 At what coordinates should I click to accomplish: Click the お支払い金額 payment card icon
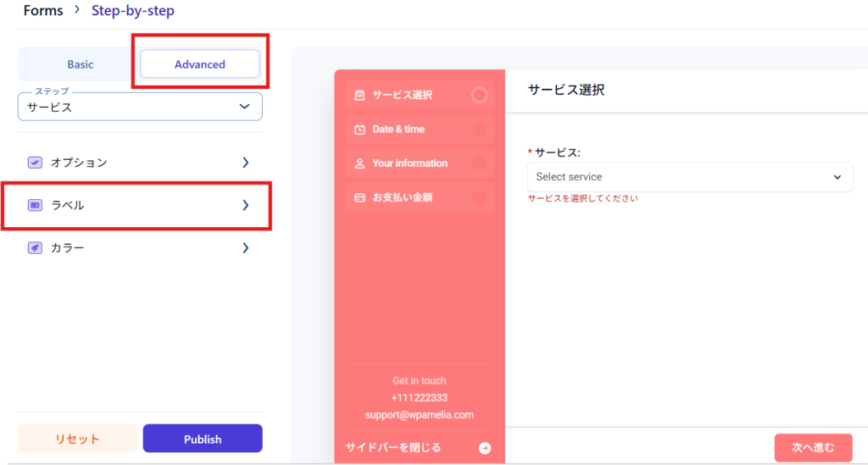coord(359,198)
